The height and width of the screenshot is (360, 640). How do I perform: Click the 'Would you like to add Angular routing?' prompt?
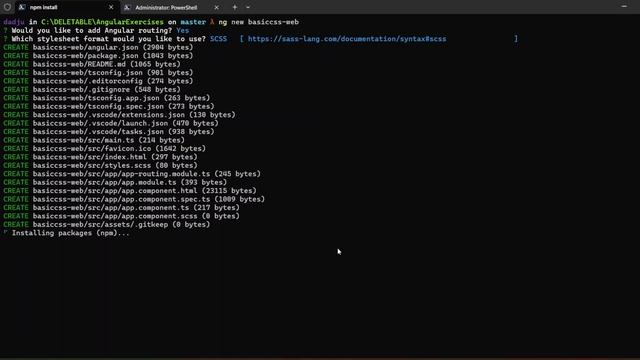(92, 31)
